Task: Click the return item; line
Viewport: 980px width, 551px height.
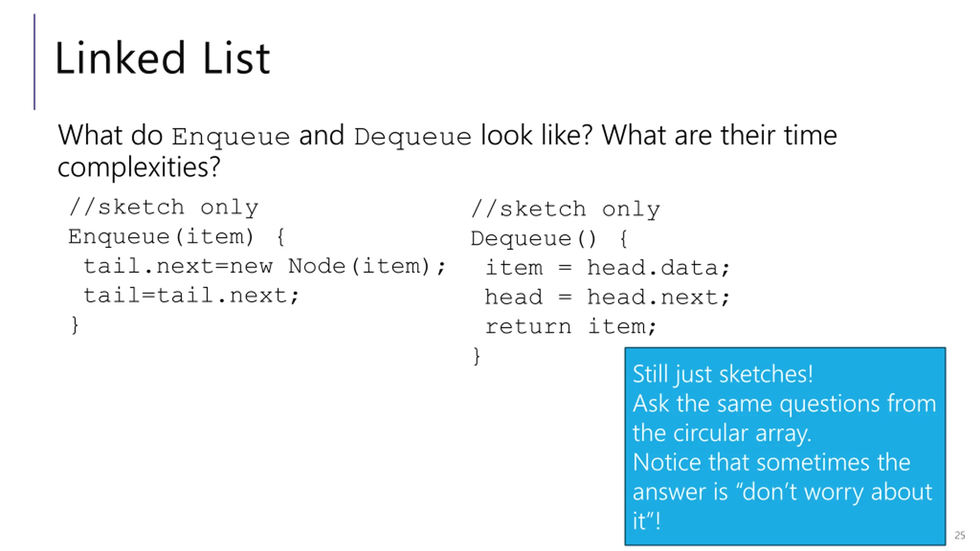Action: (571, 327)
